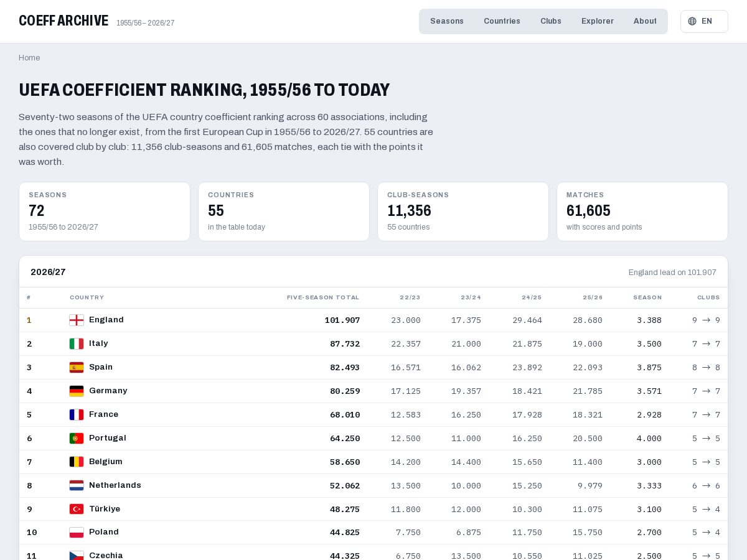This screenshot has width=747, height=560.
Task: Open the England country link
Action: coord(106,320)
